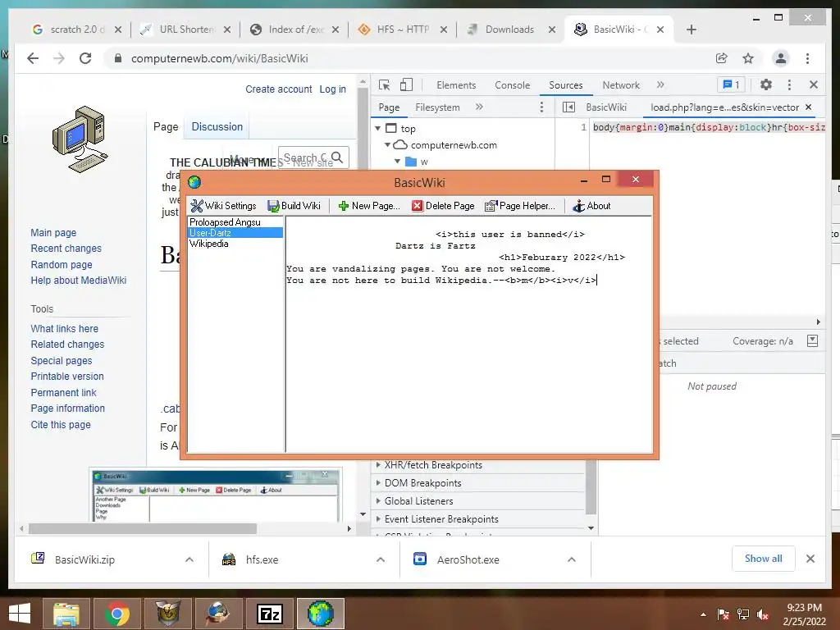Click Build Wiki toolbar button
Screen dimensions: 840x630
294,206
